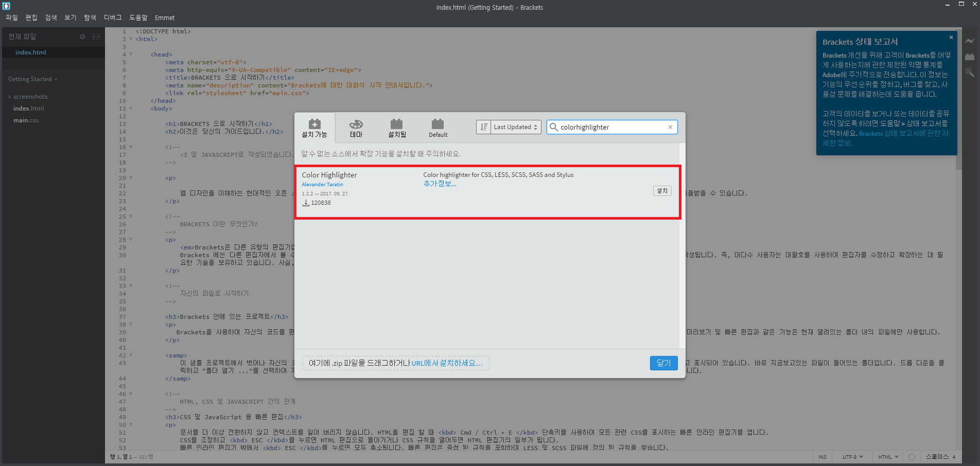Viewport: 980px width, 466px height.
Task: Click cursor position 행 1, 열 1 in status bar
Action: pos(121,457)
